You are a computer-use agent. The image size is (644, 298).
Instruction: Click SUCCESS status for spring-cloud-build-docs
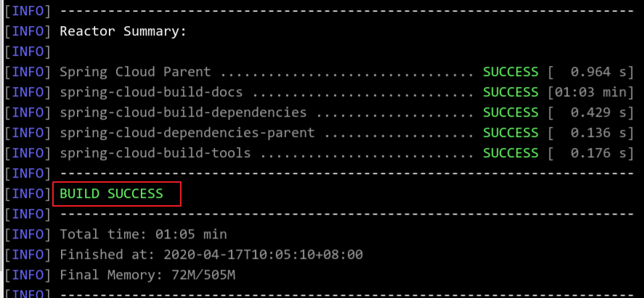(510, 93)
